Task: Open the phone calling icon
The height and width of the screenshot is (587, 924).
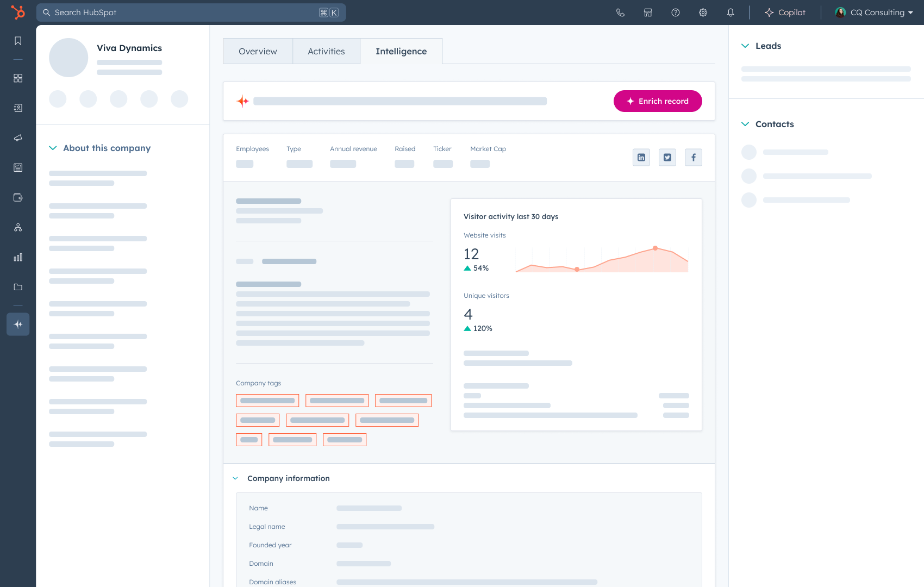Action: [x=620, y=13]
